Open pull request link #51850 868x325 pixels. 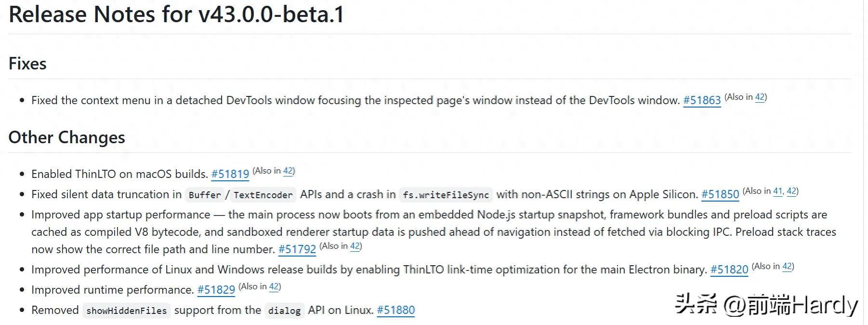click(x=720, y=194)
